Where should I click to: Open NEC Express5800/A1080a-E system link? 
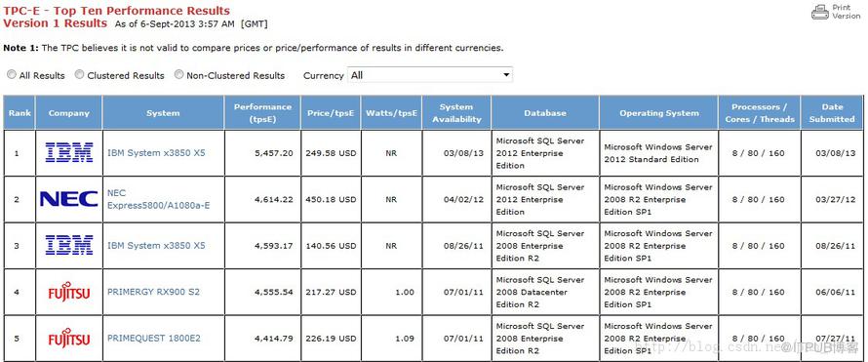point(158,199)
